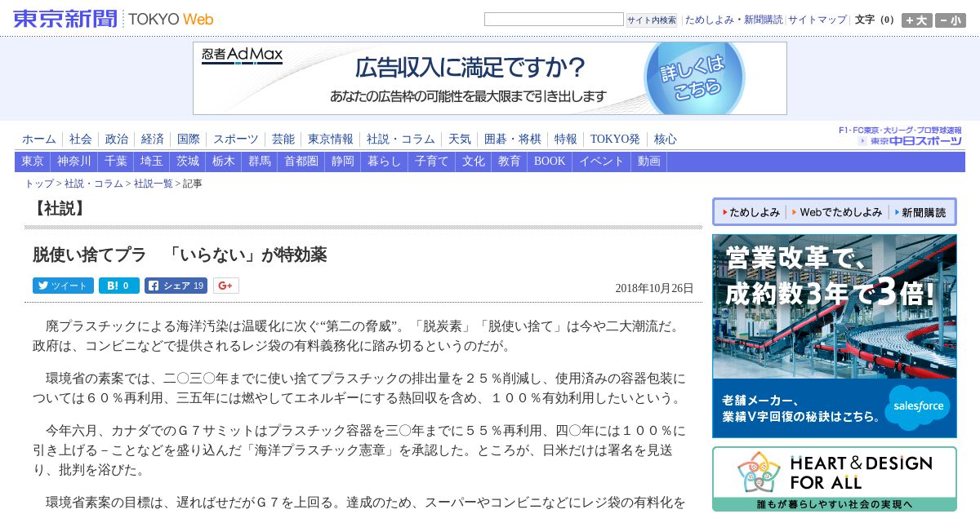Viewport: 980px width, 514px height.
Task: Select 教育 tab
Action: coord(510,162)
